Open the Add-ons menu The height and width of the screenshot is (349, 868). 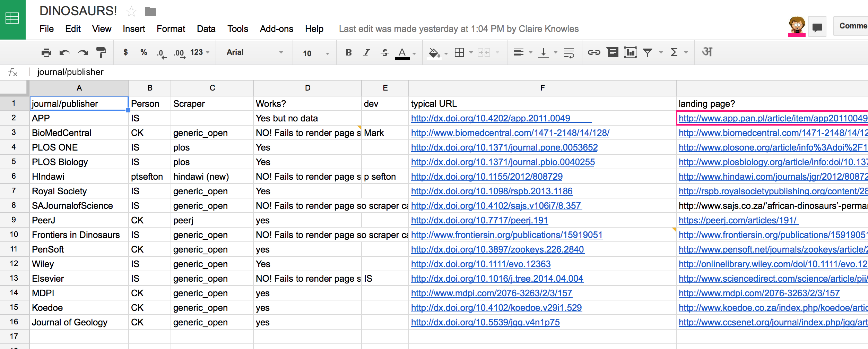(x=276, y=29)
